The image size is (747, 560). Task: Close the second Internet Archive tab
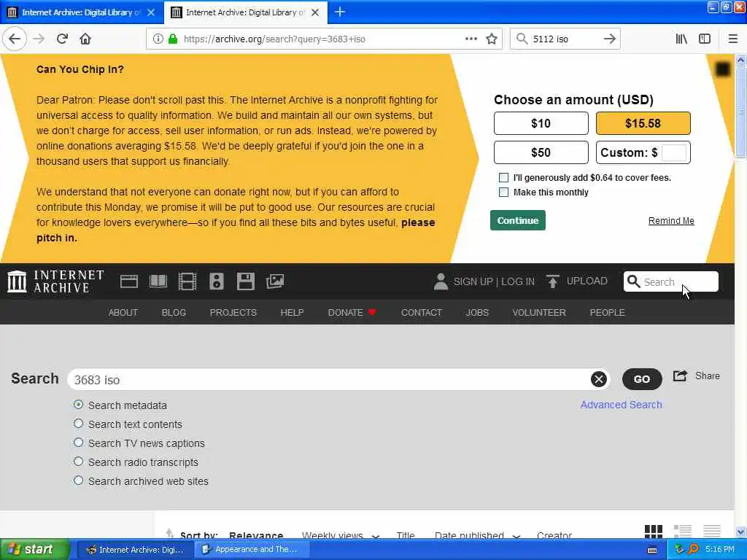click(315, 12)
